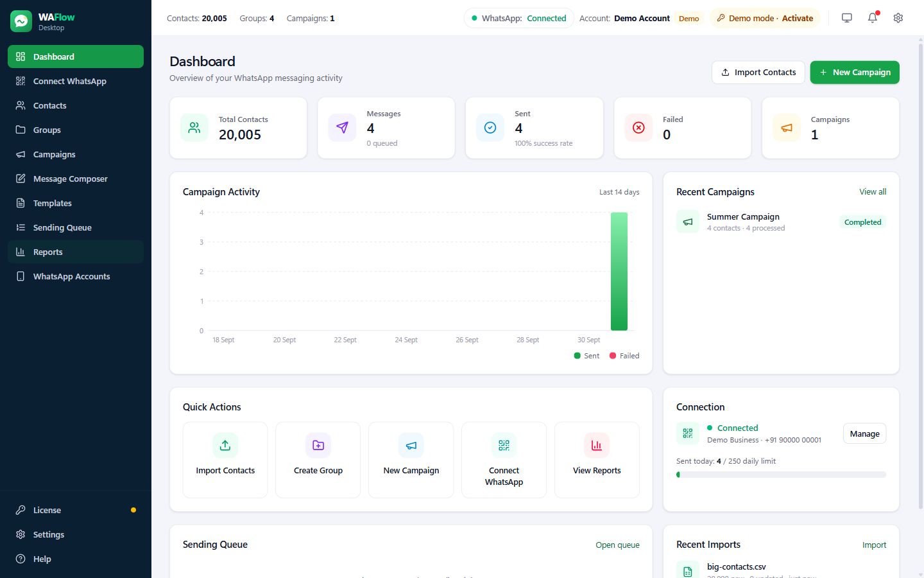Open License in sidebar

[76, 510]
